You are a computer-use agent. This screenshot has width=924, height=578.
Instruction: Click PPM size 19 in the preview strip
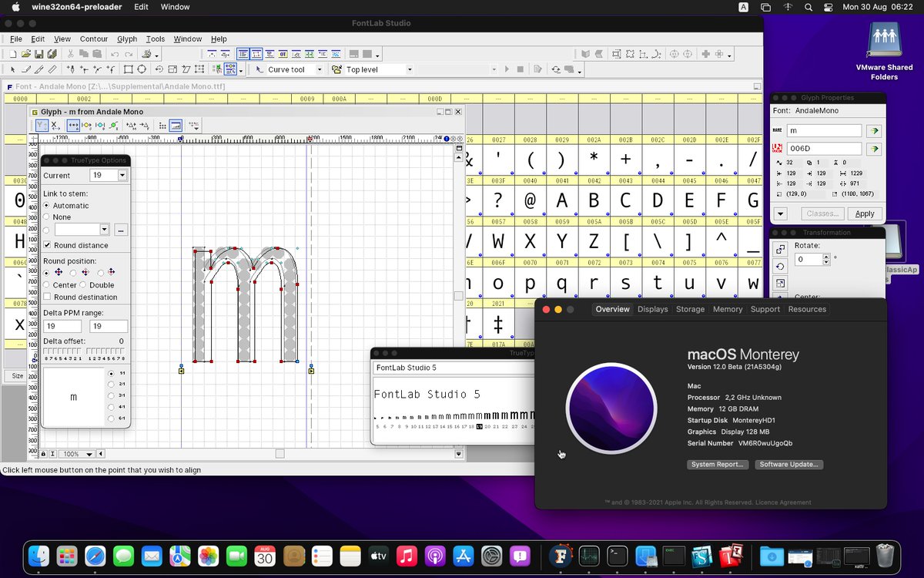(479, 426)
